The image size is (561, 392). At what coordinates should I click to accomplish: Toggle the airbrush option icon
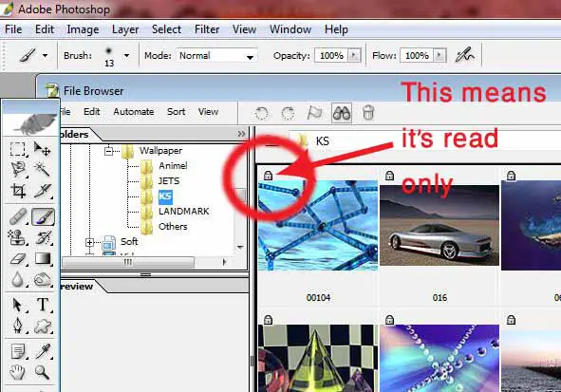(x=464, y=55)
